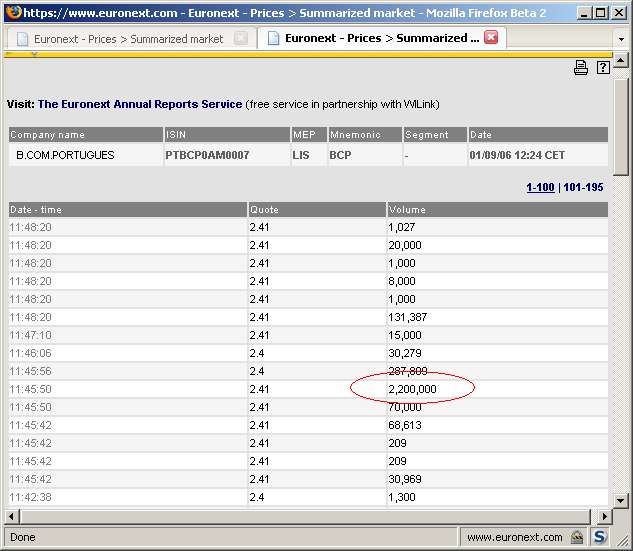Image resolution: width=633 pixels, height=551 pixels.
Task: Click the 11:42:38 time cell
Action: [x=128, y=497]
